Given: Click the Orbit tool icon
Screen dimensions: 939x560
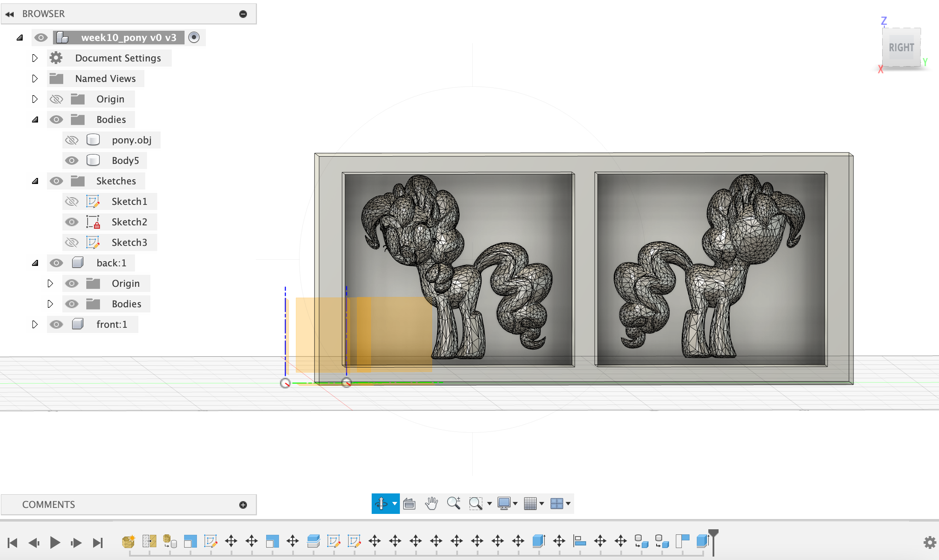Looking at the screenshot, I should pyautogui.click(x=381, y=504).
